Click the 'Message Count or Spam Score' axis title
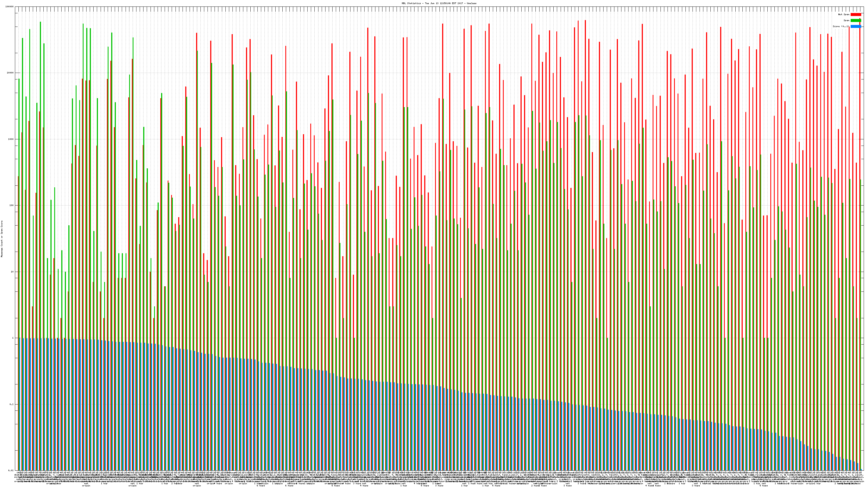 click(2, 239)
